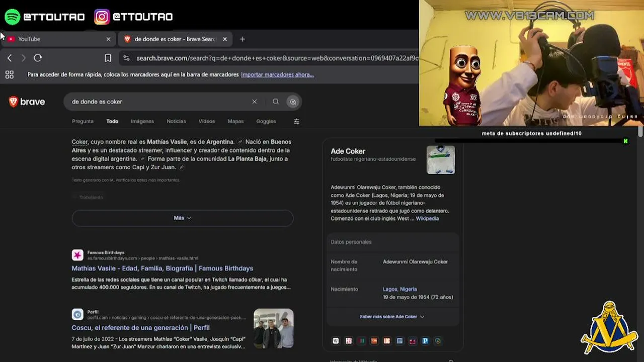644x362 pixels.
Task: Select the 'de donde es coker' tab
Action: click(x=175, y=39)
